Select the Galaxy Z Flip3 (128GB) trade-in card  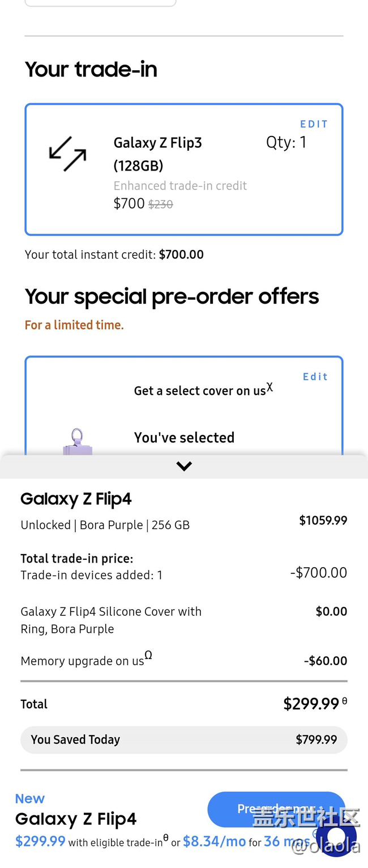coord(184,169)
